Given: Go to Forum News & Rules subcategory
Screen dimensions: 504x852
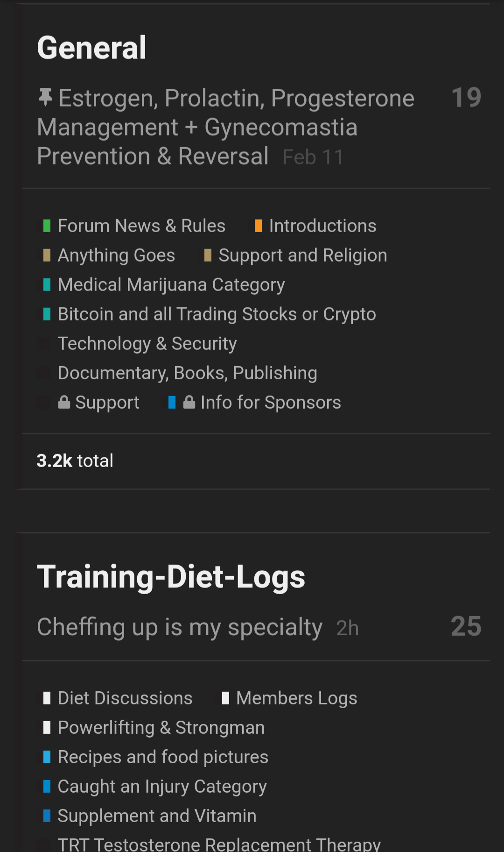Looking at the screenshot, I should pos(141,226).
